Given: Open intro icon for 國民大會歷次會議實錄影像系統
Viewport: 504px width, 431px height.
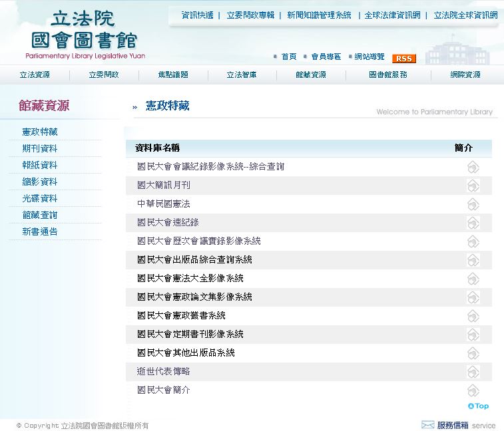Looking at the screenshot, I should pos(473,241).
